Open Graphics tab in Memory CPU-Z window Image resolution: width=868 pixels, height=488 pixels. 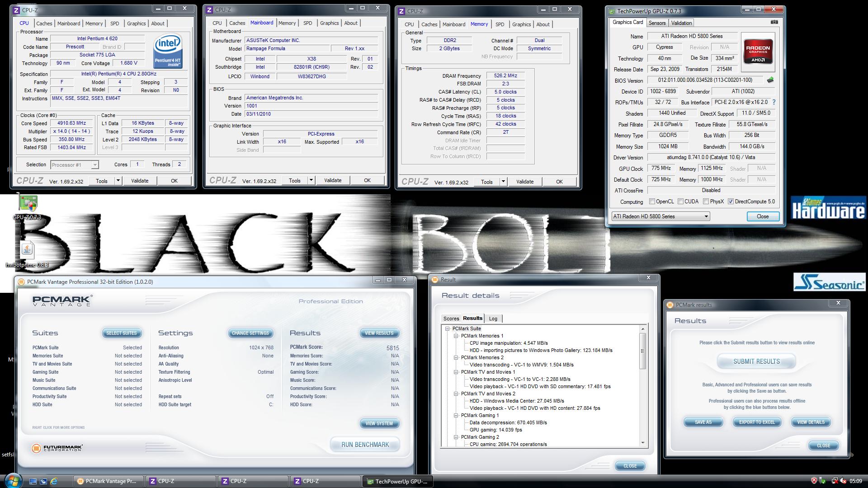521,24
